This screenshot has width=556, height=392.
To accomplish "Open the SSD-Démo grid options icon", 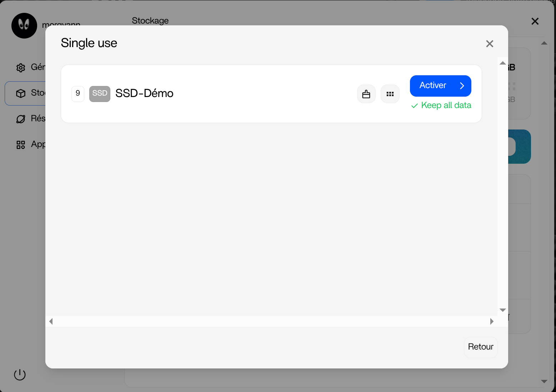I will pos(390,94).
